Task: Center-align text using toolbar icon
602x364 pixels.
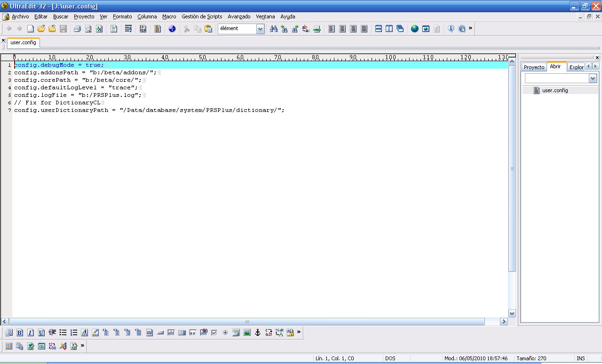Action: point(342,29)
